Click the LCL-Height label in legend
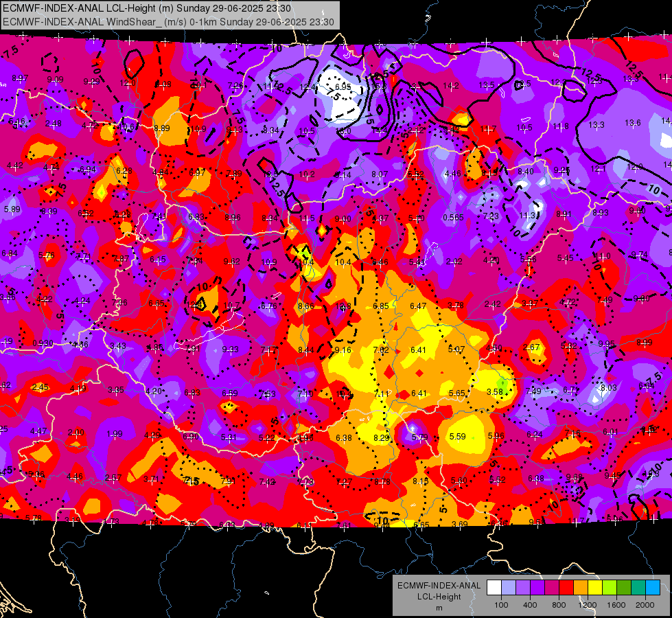Viewport: 672px width, 618px height. 439,597
